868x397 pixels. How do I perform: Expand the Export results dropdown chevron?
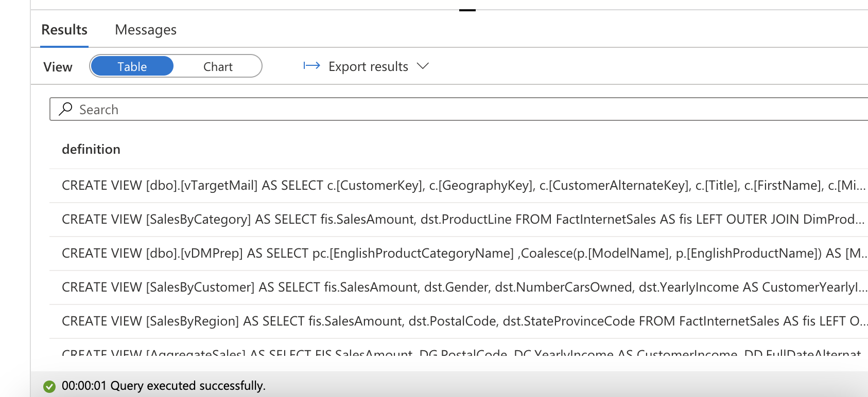click(x=423, y=66)
